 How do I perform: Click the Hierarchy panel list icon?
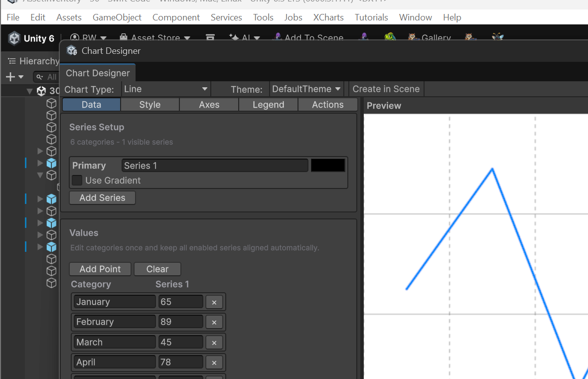click(12, 61)
